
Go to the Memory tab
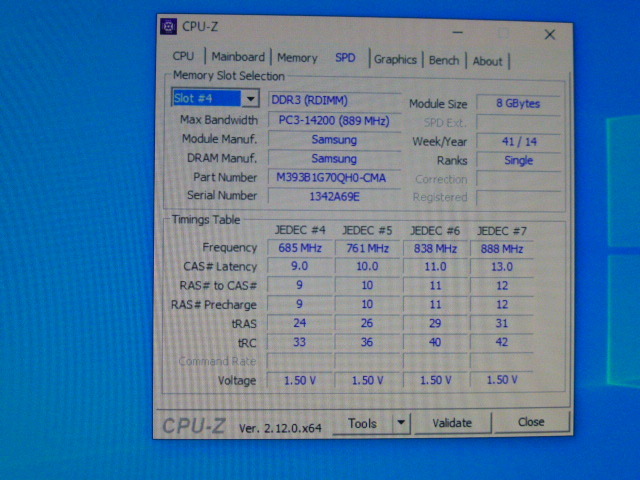pyautogui.click(x=297, y=59)
